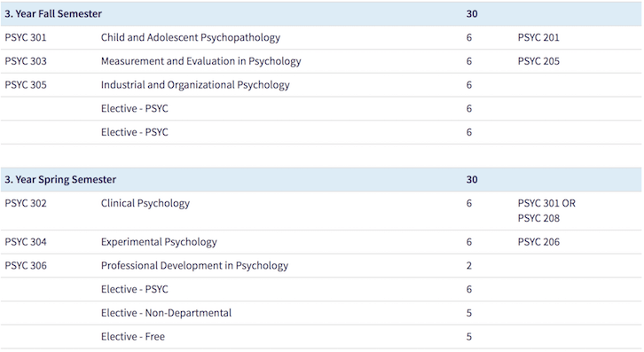
Task: Click Professional Development in Psychology
Action: click(194, 266)
